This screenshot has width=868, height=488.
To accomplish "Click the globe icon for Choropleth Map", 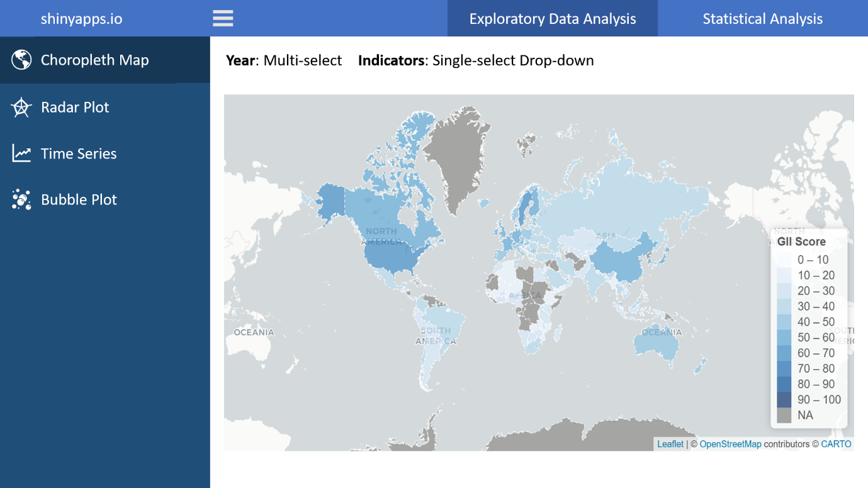I will pos(21,60).
